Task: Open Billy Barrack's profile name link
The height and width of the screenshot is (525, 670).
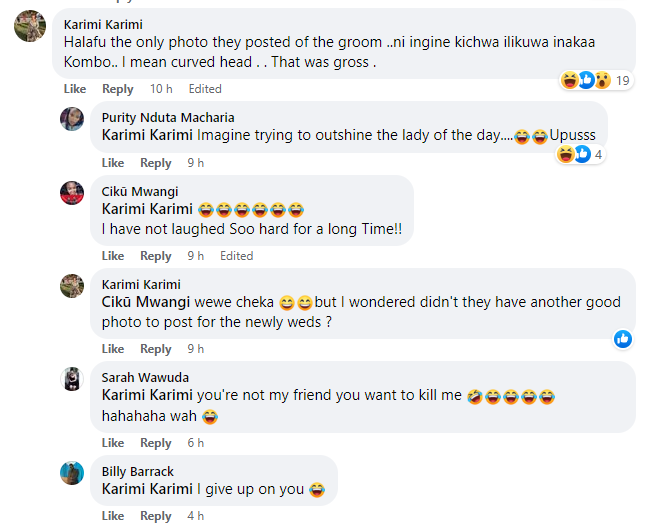Action: tap(138, 471)
